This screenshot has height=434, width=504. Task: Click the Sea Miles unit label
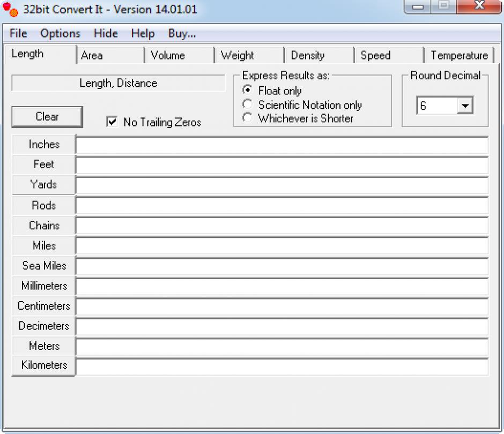44,266
